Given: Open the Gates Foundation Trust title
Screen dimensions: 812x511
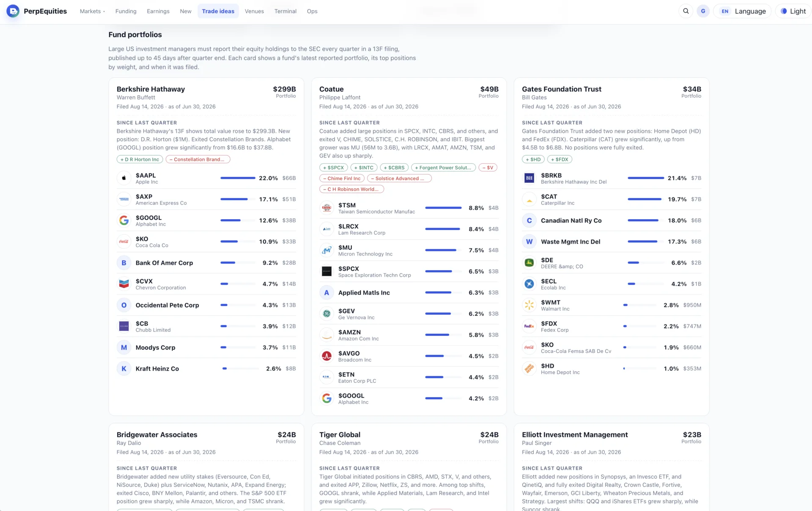Looking at the screenshot, I should click(562, 89).
